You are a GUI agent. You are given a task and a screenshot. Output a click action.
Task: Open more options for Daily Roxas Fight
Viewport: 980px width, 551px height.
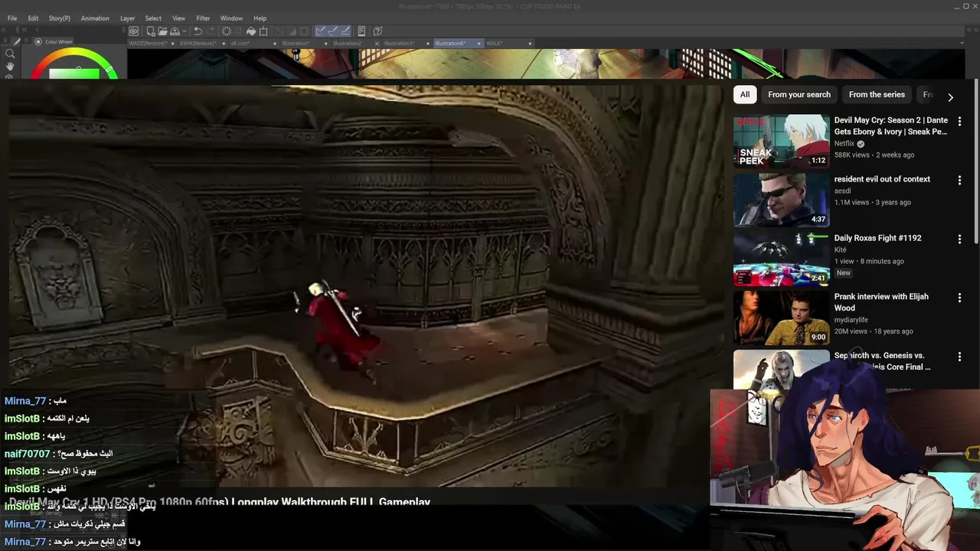click(x=959, y=239)
